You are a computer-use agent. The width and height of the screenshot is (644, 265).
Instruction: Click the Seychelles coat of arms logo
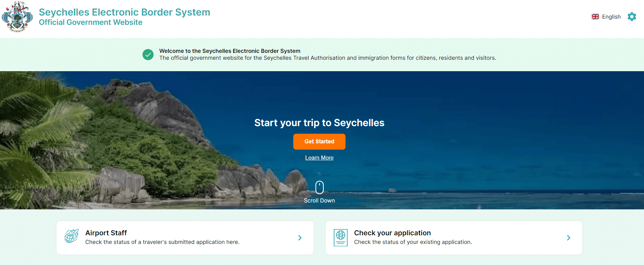click(x=17, y=17)
